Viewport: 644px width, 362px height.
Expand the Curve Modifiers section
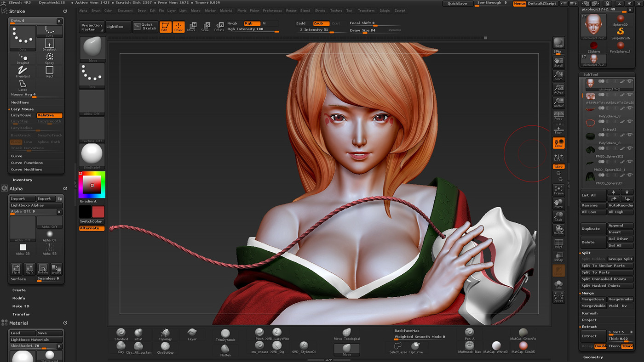coord(27,170)
